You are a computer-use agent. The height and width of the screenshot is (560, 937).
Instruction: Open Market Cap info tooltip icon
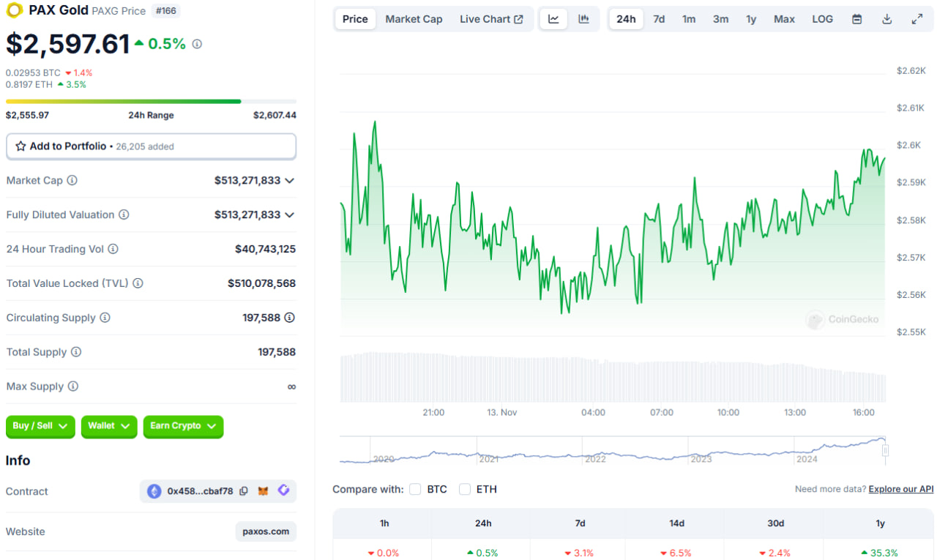pyautogui.click(x=72, y=180)
